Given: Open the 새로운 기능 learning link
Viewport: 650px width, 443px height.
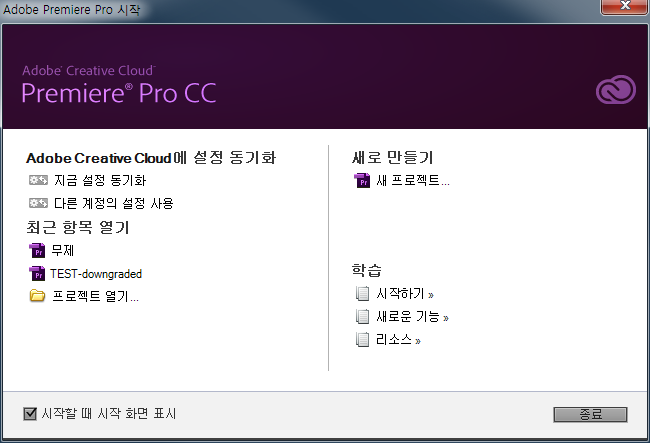Looking at the screenshot, I should [412, 317].
